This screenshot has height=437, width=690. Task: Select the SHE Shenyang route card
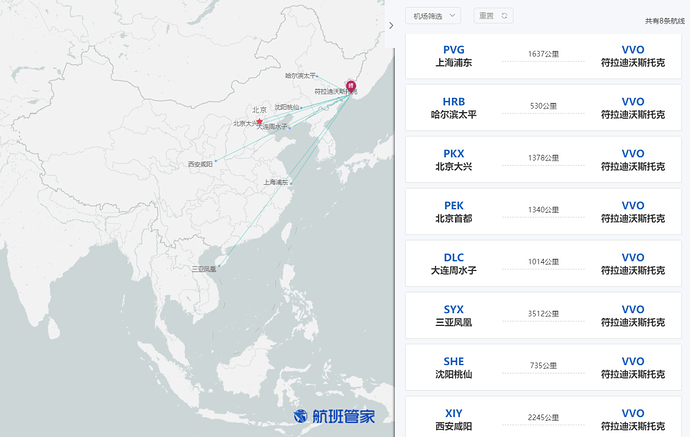click(543, 367)
